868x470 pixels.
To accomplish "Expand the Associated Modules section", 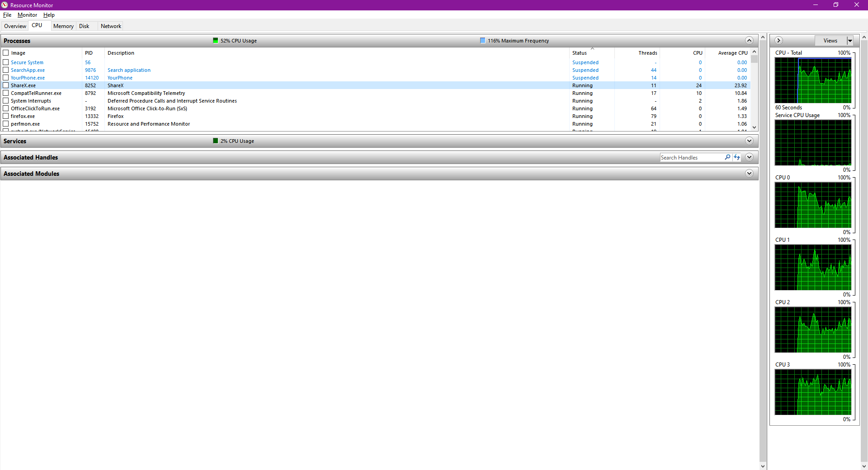I will pos(749,173).
